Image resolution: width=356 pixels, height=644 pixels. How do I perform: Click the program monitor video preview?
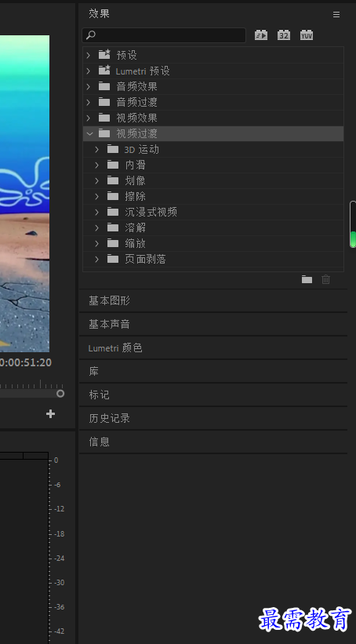[24, 193]
